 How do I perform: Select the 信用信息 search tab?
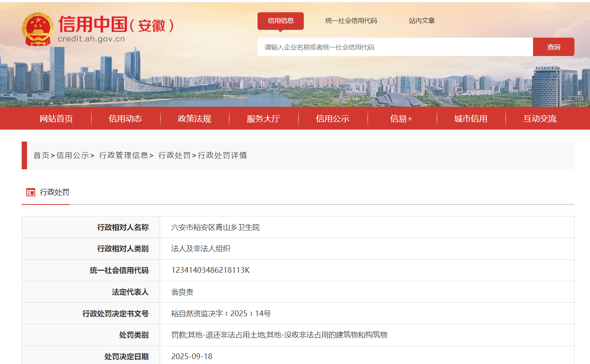280,21
